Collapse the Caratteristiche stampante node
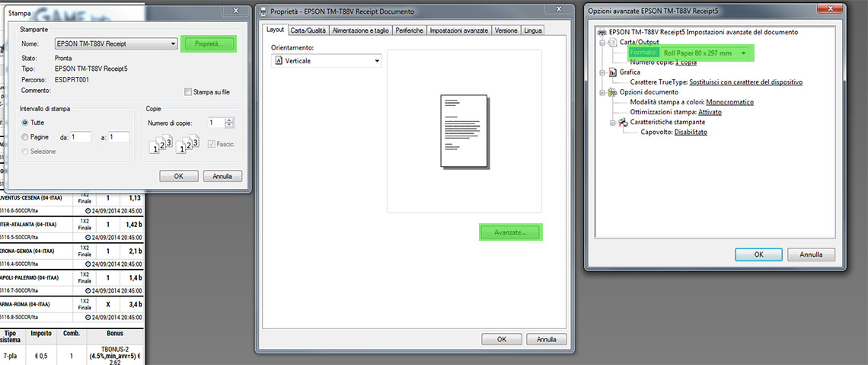 click(x=612, y=122)
